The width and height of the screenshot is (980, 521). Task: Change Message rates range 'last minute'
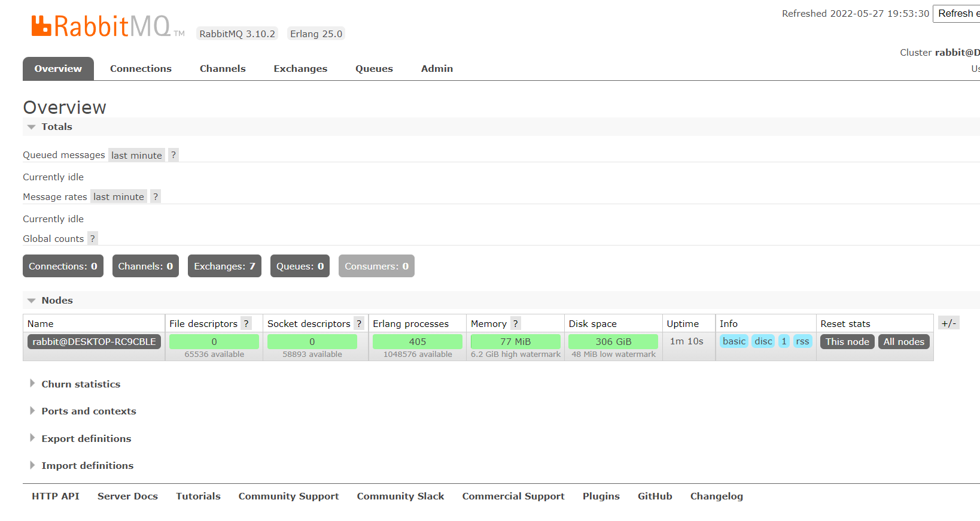pos(118,196)
